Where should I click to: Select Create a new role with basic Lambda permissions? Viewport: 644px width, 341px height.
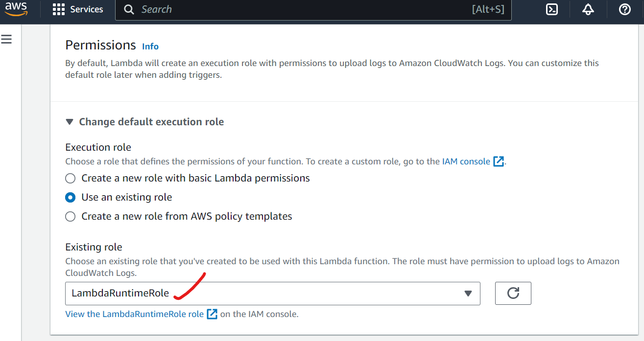click(x=71, y=178)
